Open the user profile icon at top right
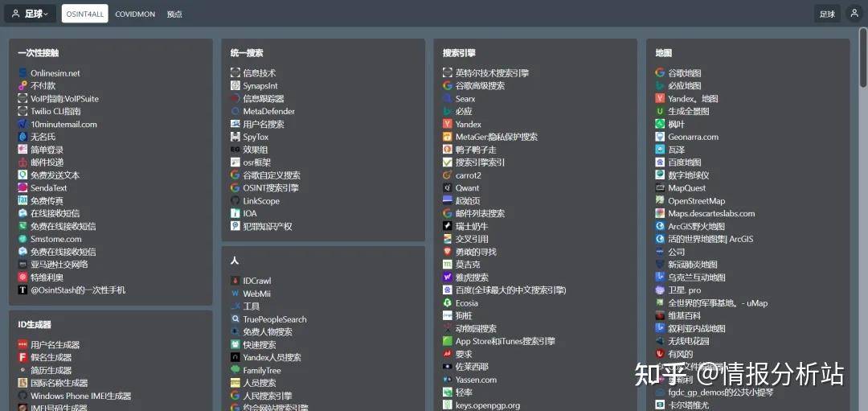 [855, 14]
